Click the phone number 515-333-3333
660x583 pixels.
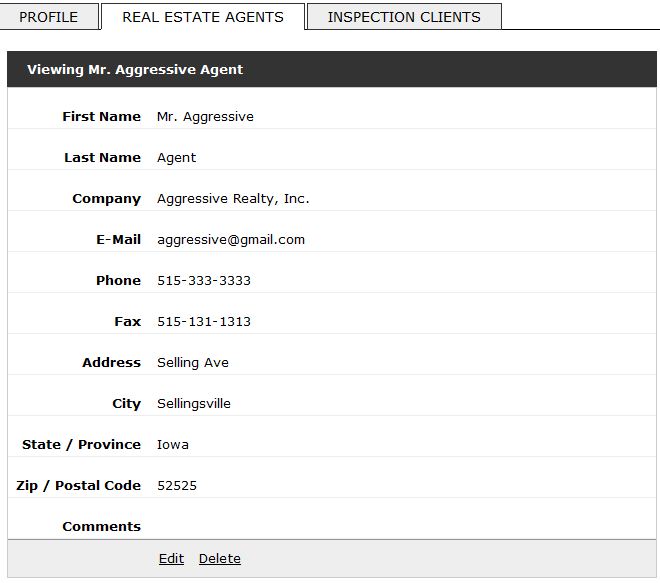click(204, 280)
